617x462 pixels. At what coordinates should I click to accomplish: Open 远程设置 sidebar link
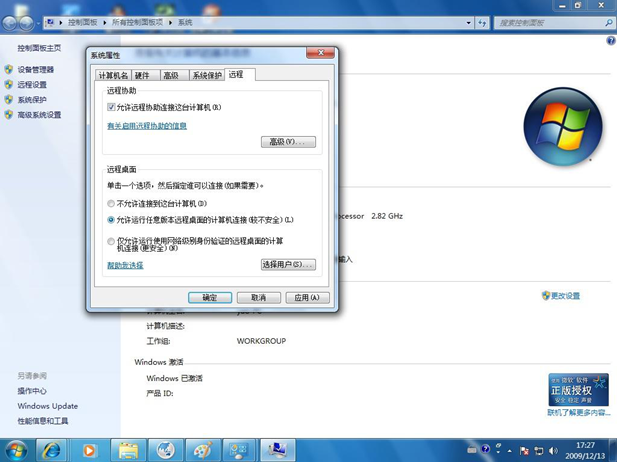coord(32,85)
